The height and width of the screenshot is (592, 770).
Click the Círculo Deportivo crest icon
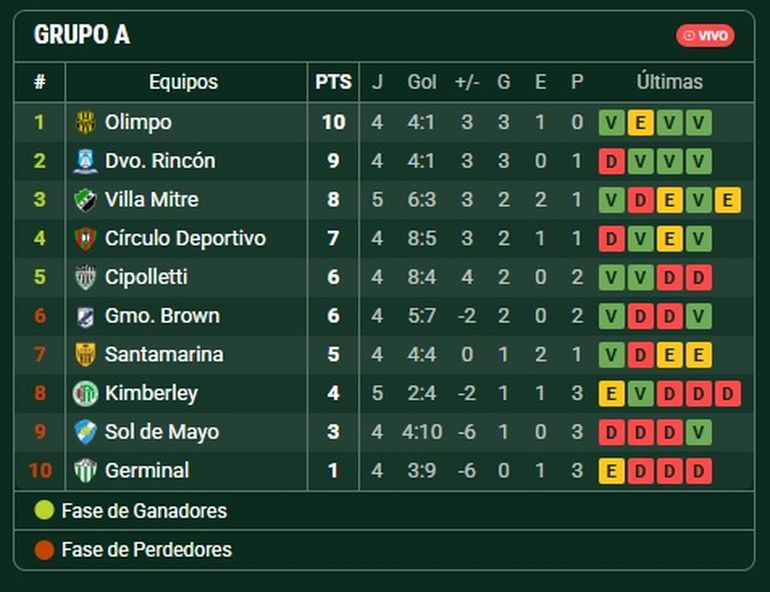pos(86,239)
